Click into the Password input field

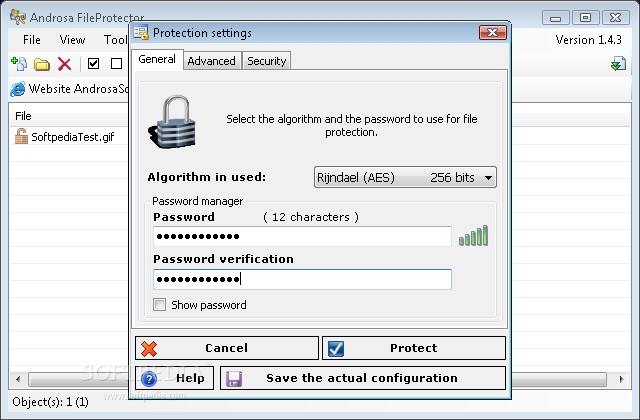tap(302, 236)
